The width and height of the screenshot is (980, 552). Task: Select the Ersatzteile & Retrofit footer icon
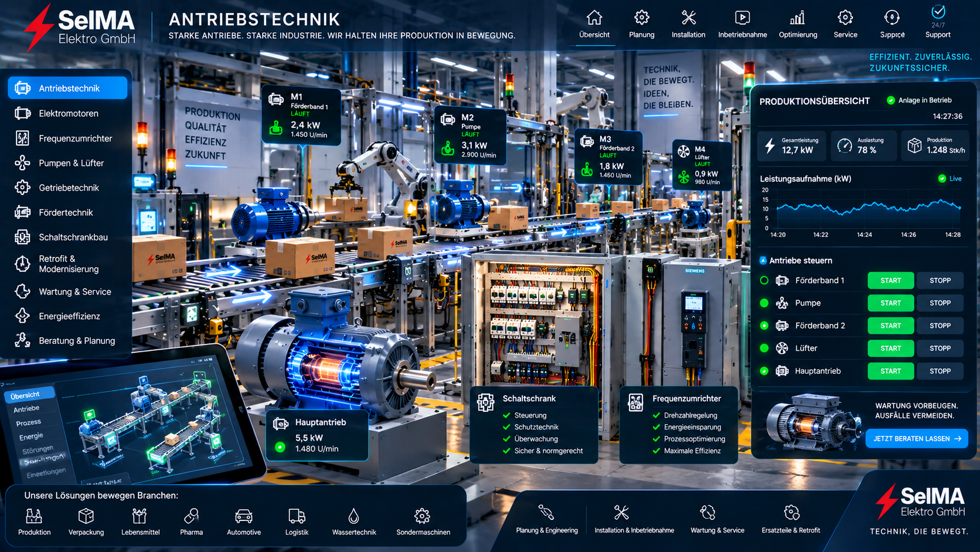[792, 513]
